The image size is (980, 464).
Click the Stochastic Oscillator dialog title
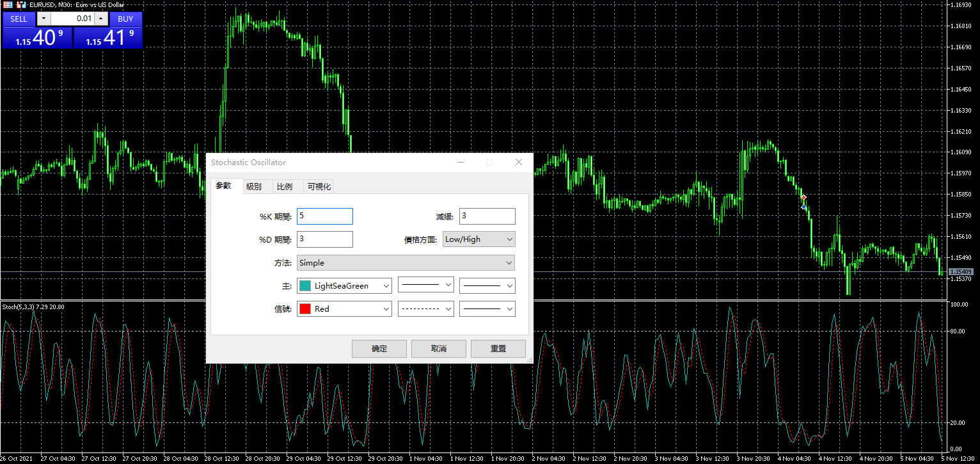pos(248,163)
